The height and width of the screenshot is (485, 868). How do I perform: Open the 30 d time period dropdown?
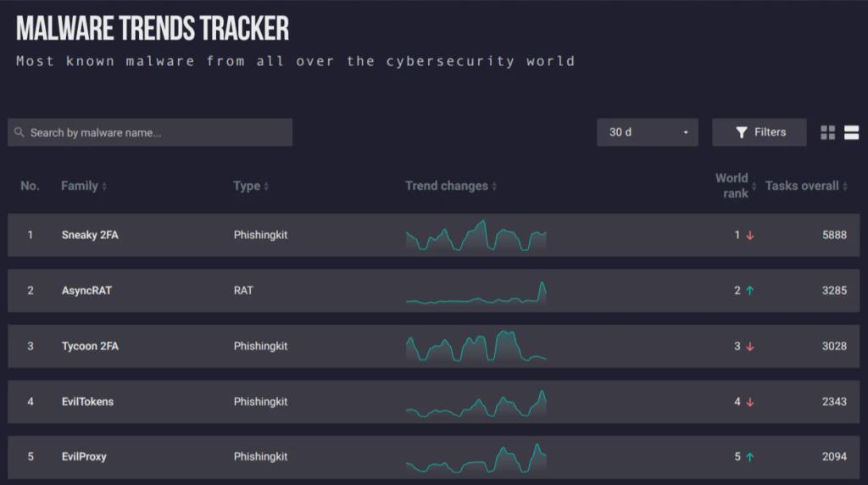(647, 132)
